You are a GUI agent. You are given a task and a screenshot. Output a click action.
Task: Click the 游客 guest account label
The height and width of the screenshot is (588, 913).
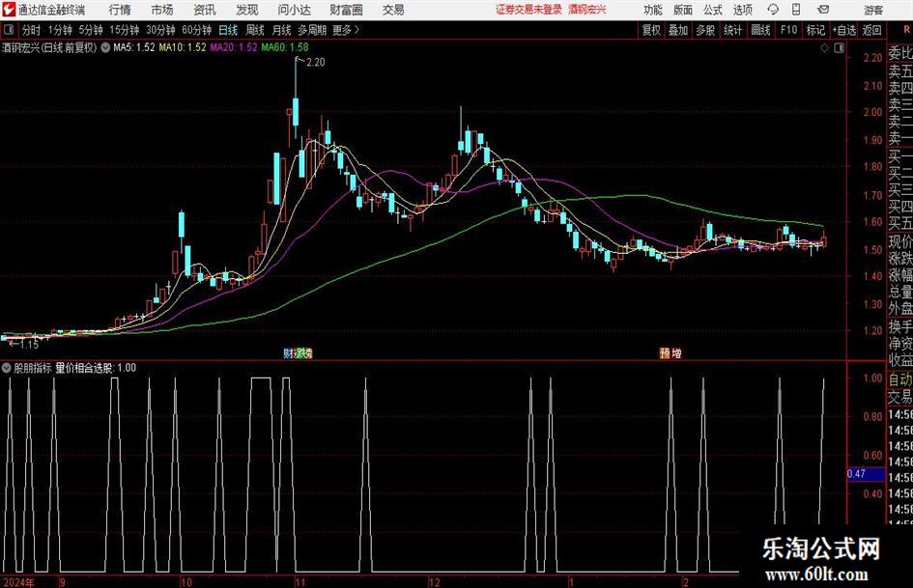[x=873, y=10]
